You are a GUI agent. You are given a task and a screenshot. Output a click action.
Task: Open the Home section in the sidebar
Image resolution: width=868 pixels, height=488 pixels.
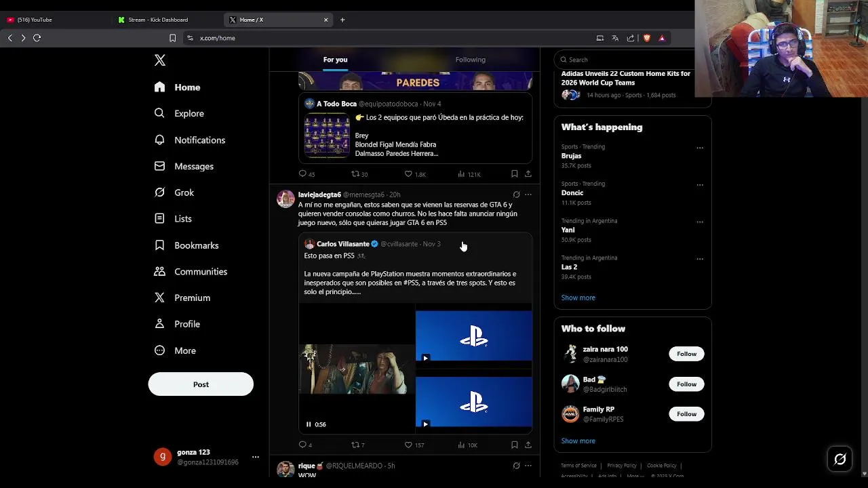pyautogui.click(x=178, y=87)
